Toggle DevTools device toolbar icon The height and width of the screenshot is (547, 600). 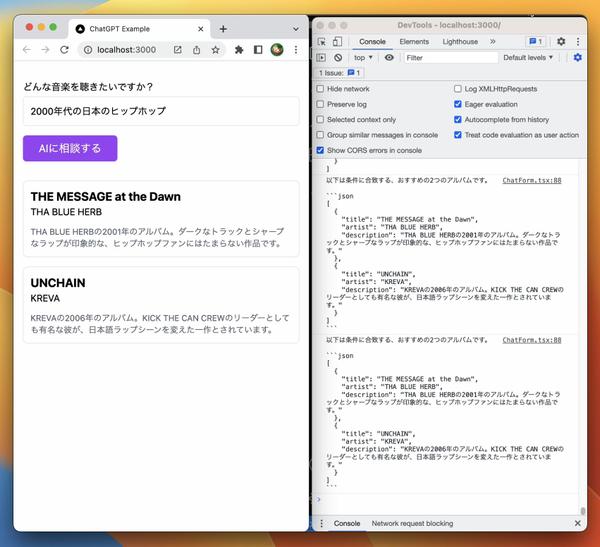337,41
